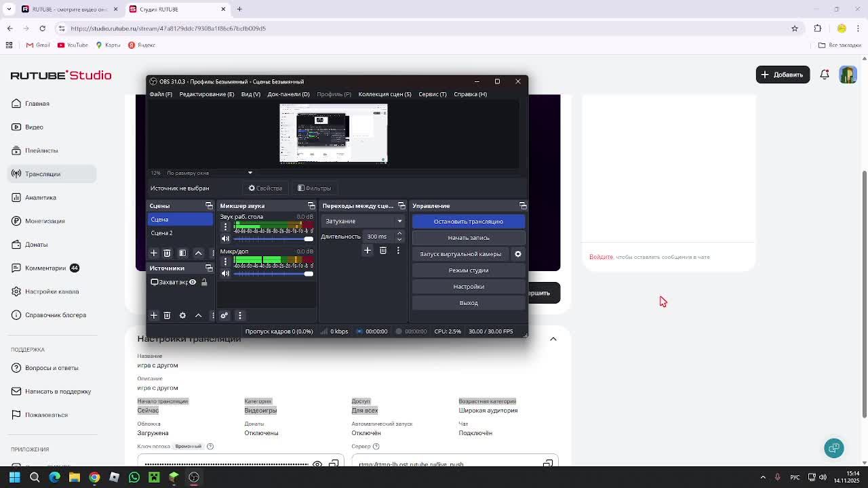Open the Rutube user avatar menu
The height and width of the screenshot is (488, 868).
click(848, 75)
